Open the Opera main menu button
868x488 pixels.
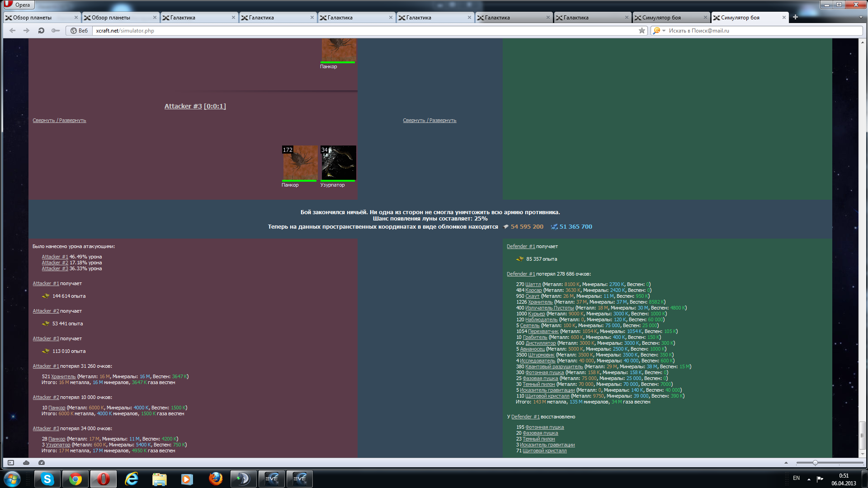(18, 5)
